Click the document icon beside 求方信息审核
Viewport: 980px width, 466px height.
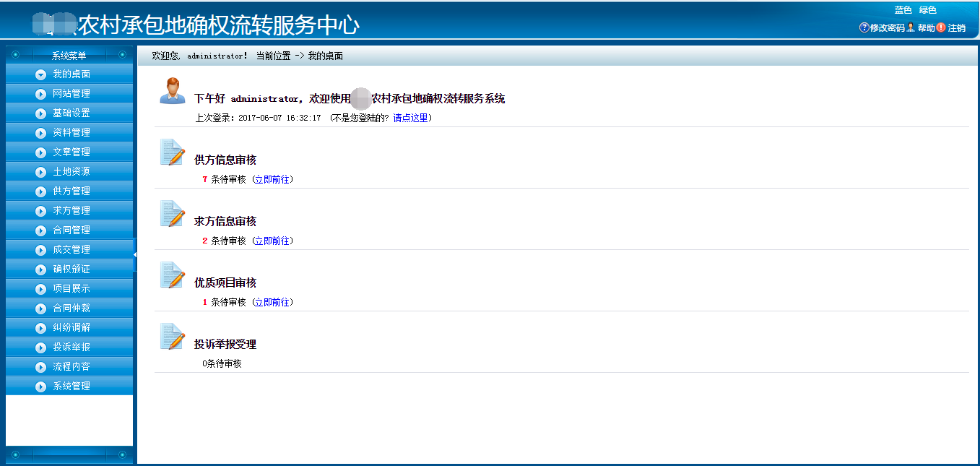[x=172, y=214]
